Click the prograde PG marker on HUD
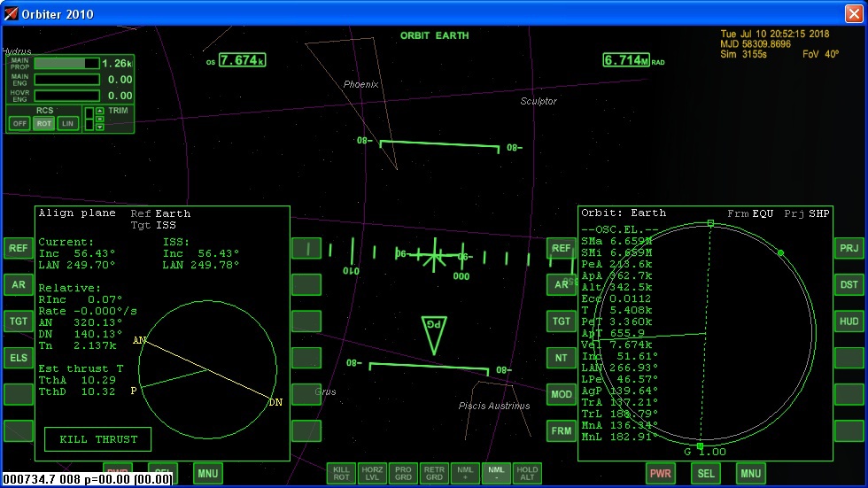 click(434, 336)
